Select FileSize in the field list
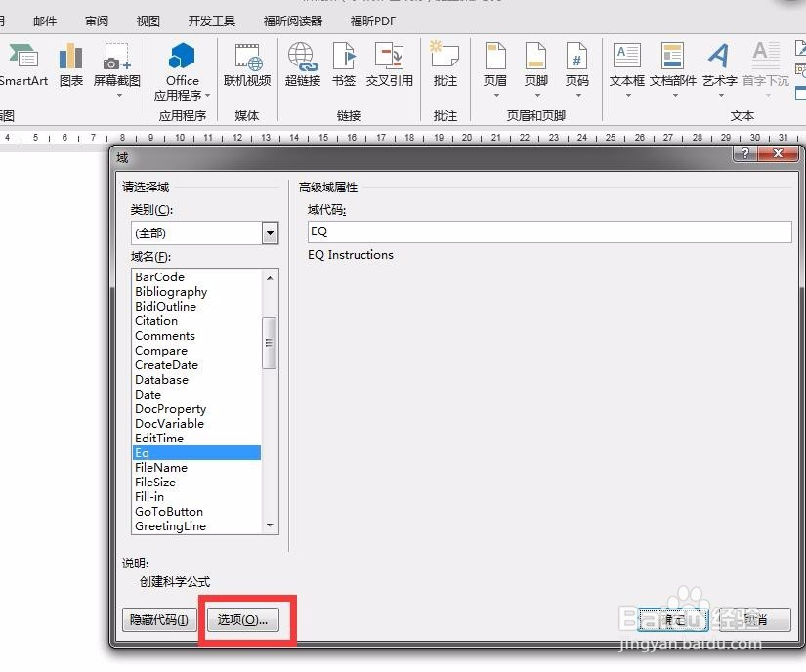Screen dimensions: 806x672 [155, 483]
